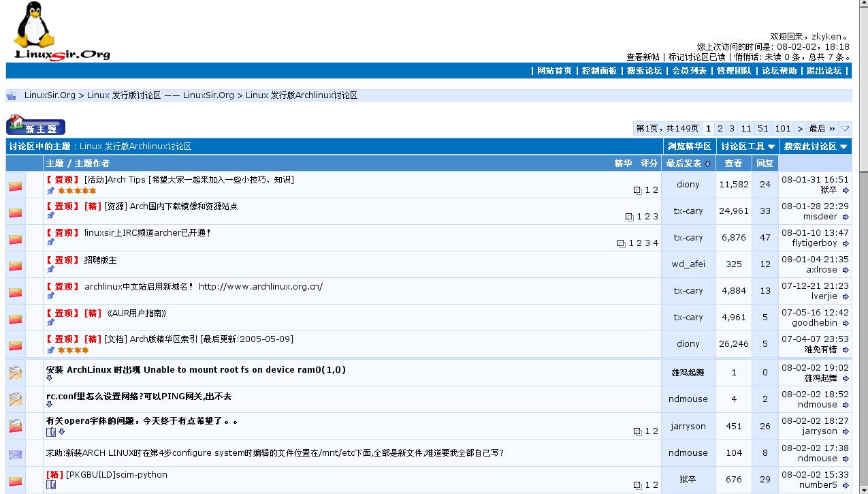The width and height of the screenshot is (868, 494).
Task: Expand the 搜索此讨论区 search dropdown
Action: (x=815, y=146)
